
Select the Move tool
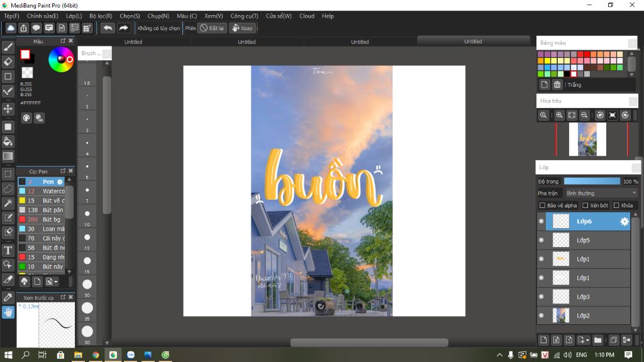8,109
